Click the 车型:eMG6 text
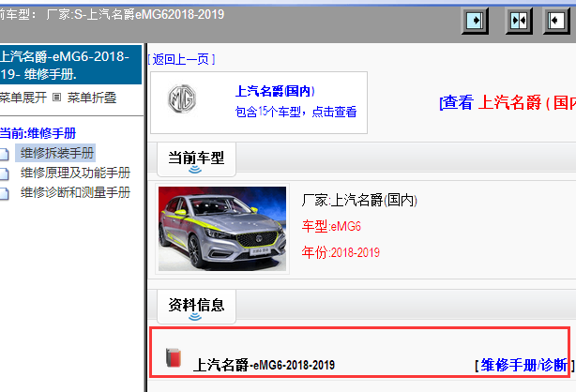The image size is (576, 392). point(331,226)
